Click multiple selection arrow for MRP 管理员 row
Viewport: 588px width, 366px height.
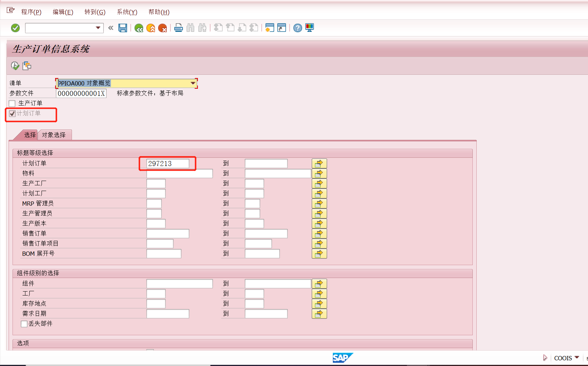(319, 204)
